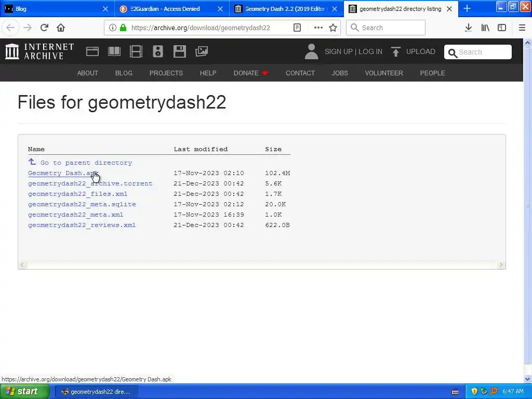
Task: Close the Blog tab
Action: 105,9
